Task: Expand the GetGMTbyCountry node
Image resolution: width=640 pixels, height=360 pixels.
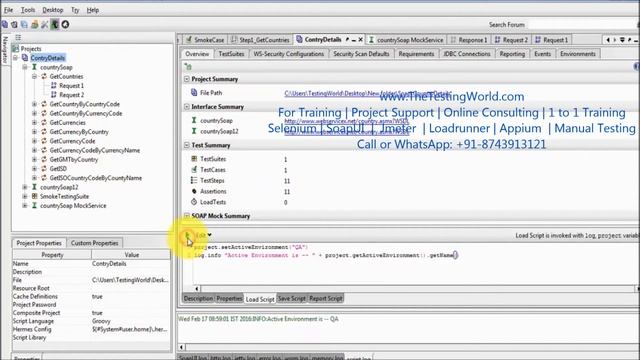Action: 34,159
